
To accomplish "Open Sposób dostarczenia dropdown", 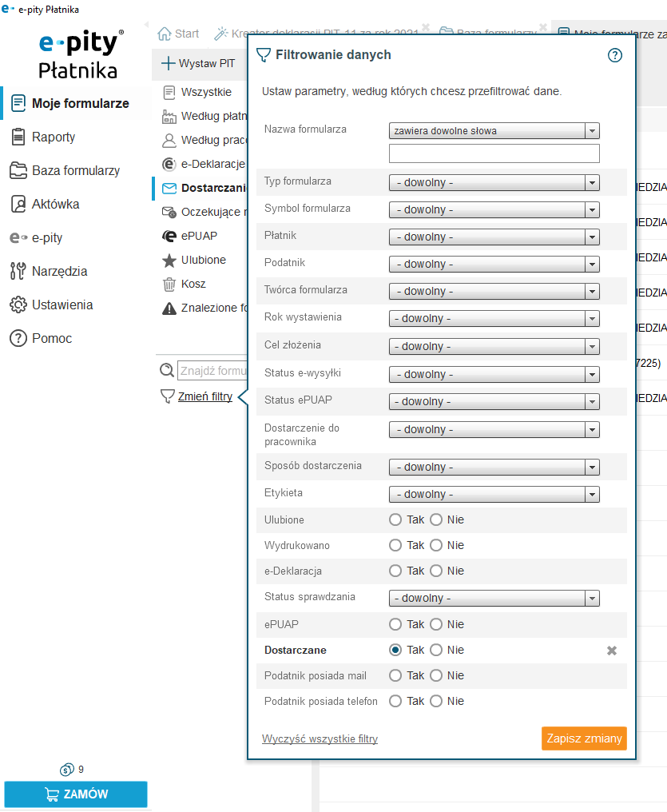I will pos(494,467).
